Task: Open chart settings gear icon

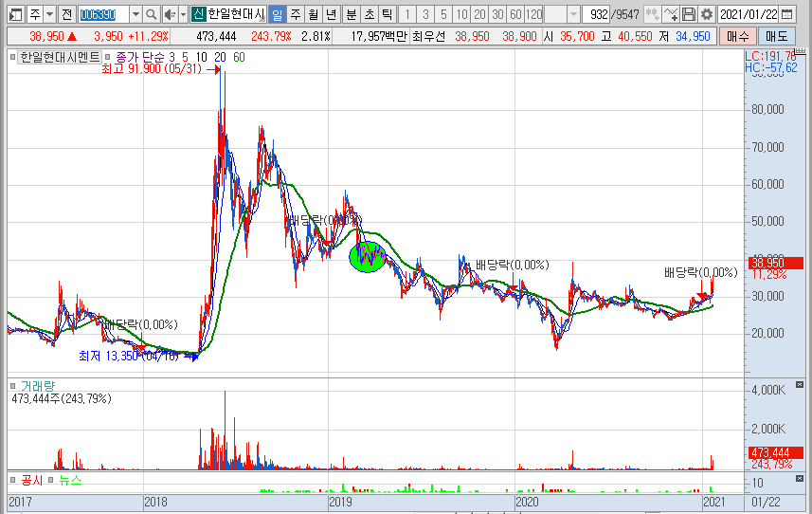Action: pyautogui.click(x=706, y=14)
